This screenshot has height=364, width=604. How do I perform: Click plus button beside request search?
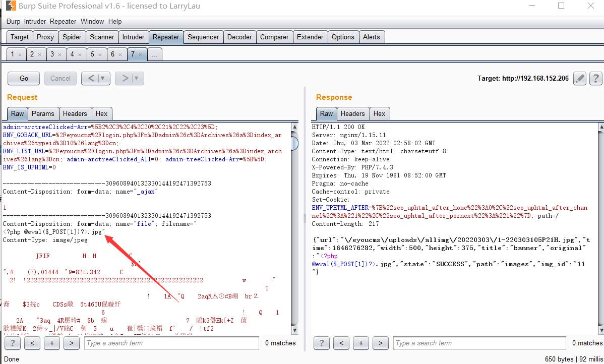coord(51,343)
